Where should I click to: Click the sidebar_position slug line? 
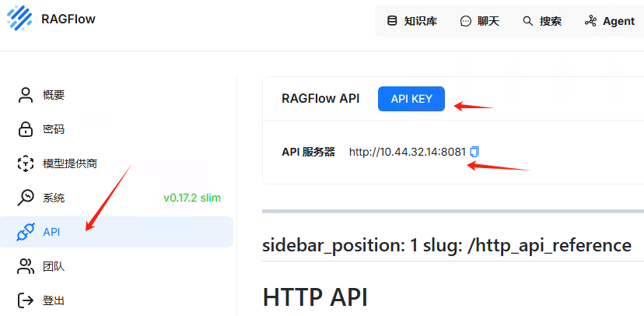(x=447, y=245)
